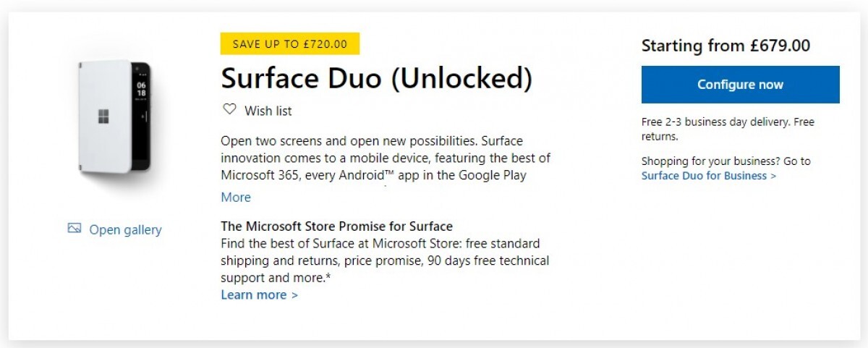
Task: Click the Surface Duo (Unlocked) title
Action: click(x=376, y=78)
